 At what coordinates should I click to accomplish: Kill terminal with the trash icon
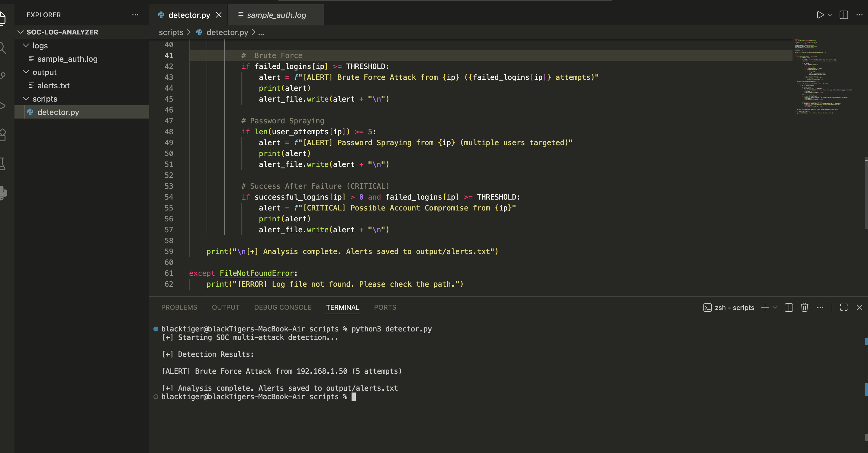point(804,307)
